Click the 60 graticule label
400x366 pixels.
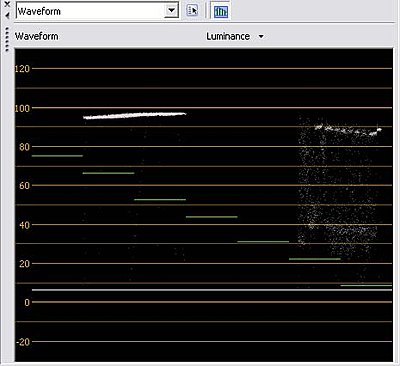tap(24, 186)
